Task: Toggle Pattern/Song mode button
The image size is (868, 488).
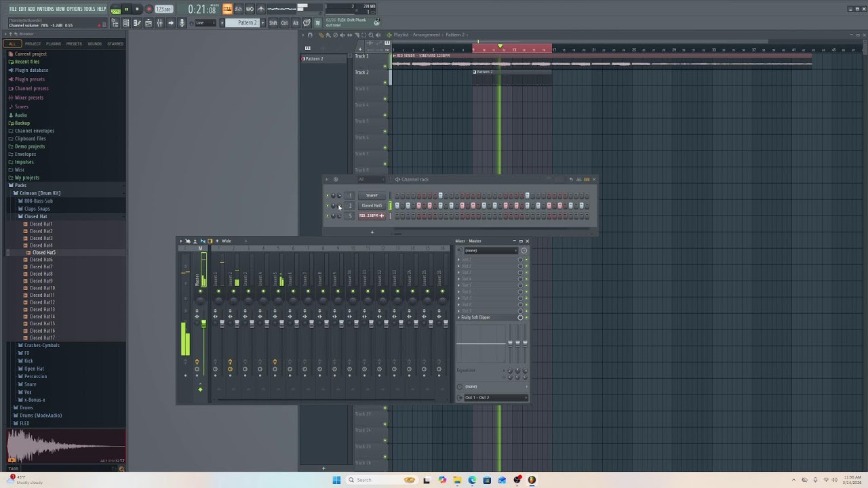Action: coord(116,9)
